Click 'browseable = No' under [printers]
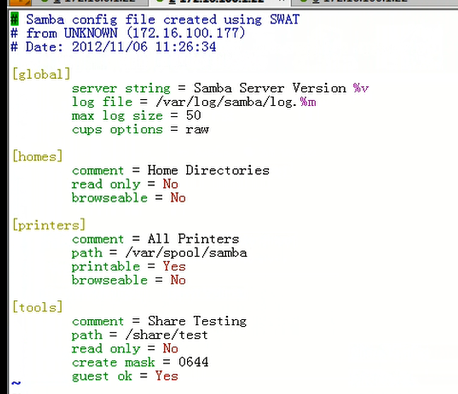Screen dimensions: 458x394 (129, 280)
